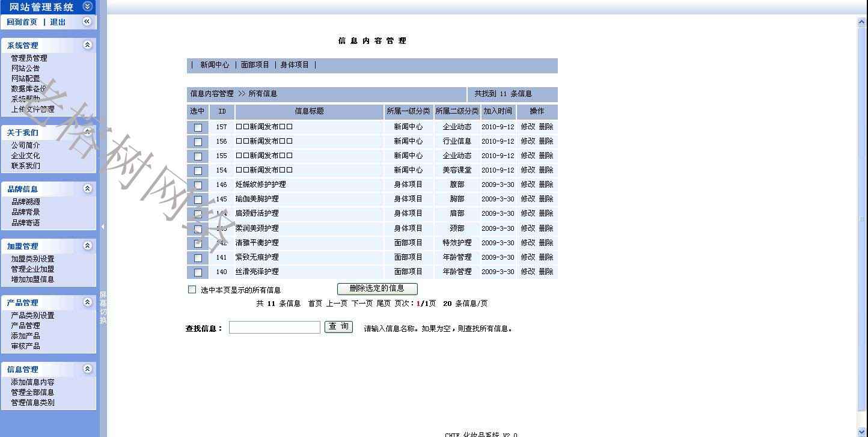Image resolution: width=868 pixels, height=437 pixels.
Task: Toggle the 关于我们 section expander
Action: click(x=87, y=132)
